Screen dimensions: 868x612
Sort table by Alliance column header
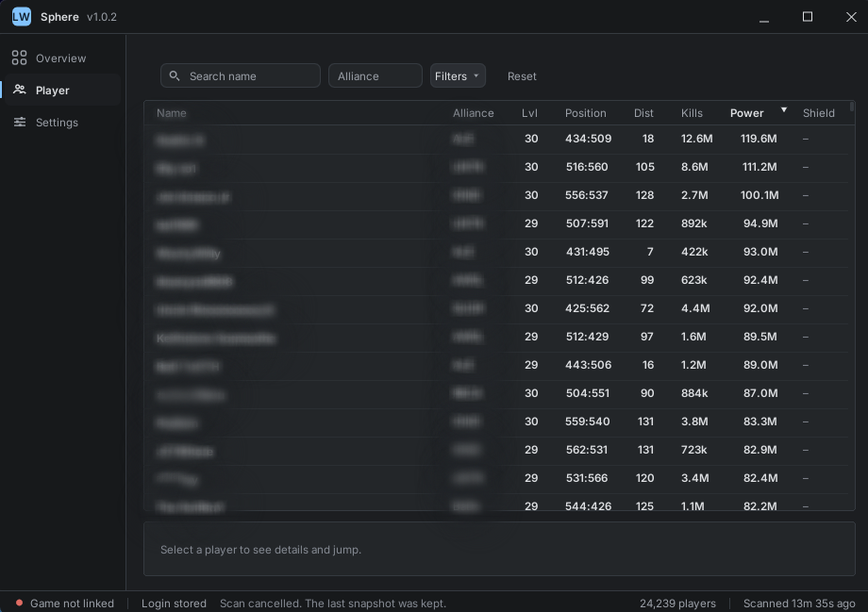click(473, 113)
